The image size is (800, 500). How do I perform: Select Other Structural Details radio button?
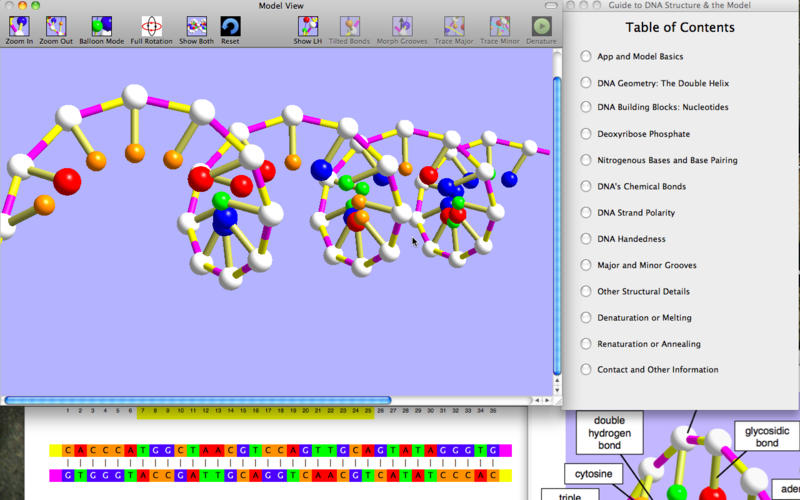coord(586,291)
